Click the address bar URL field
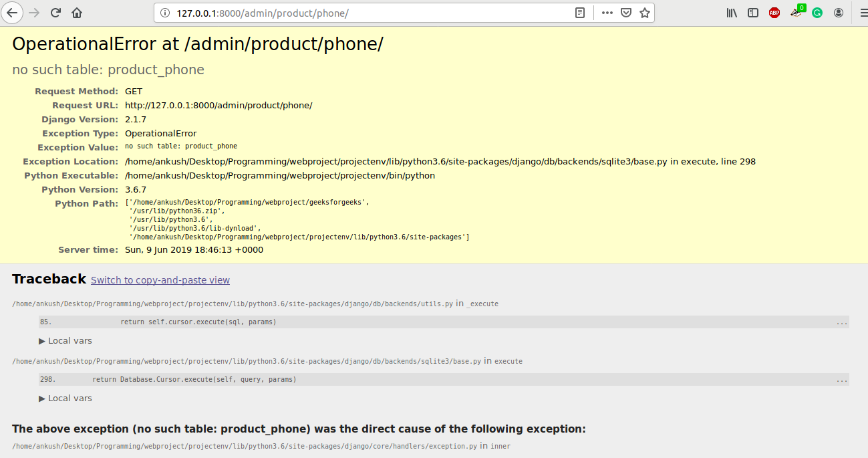The height and width of the screenshot is (458, 868). (x=368, y=13)
